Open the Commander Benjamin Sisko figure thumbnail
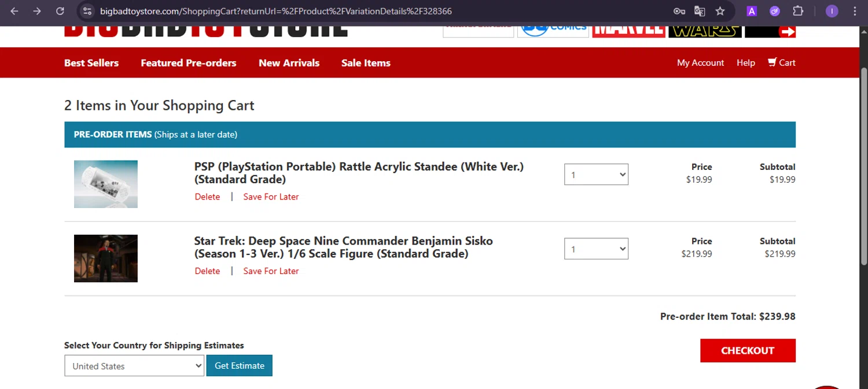Viewport: 868px width, 389px height. point(106,258)
